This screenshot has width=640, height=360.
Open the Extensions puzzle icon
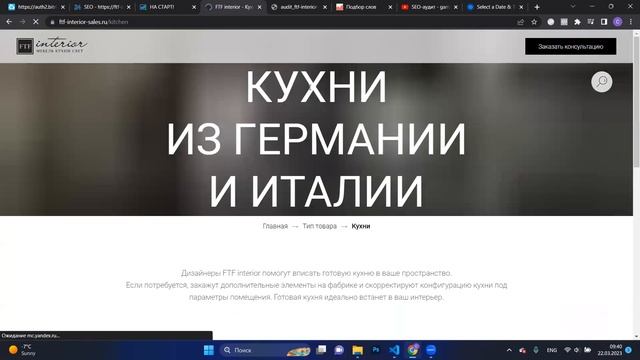pyautogui.click(x=577, y=22)
